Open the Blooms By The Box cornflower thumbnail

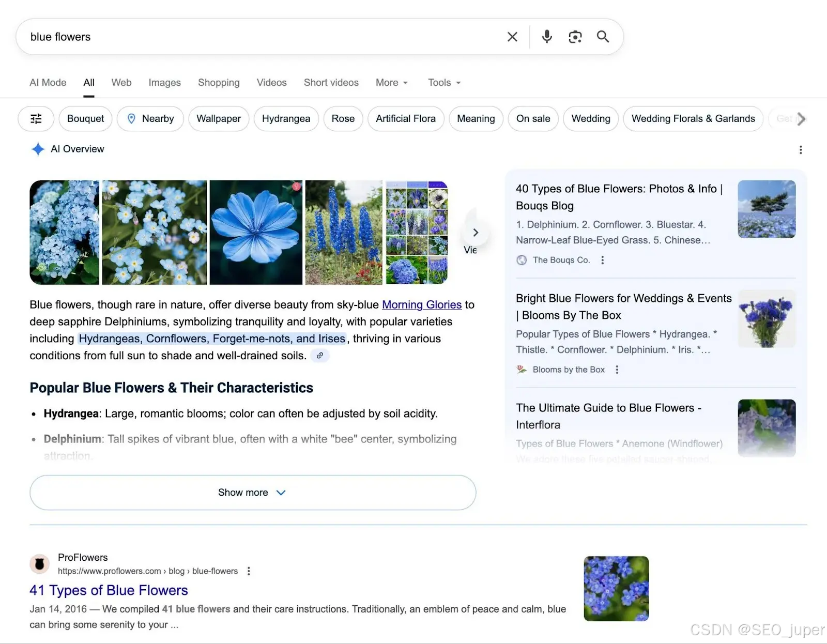tap(767, 319)
